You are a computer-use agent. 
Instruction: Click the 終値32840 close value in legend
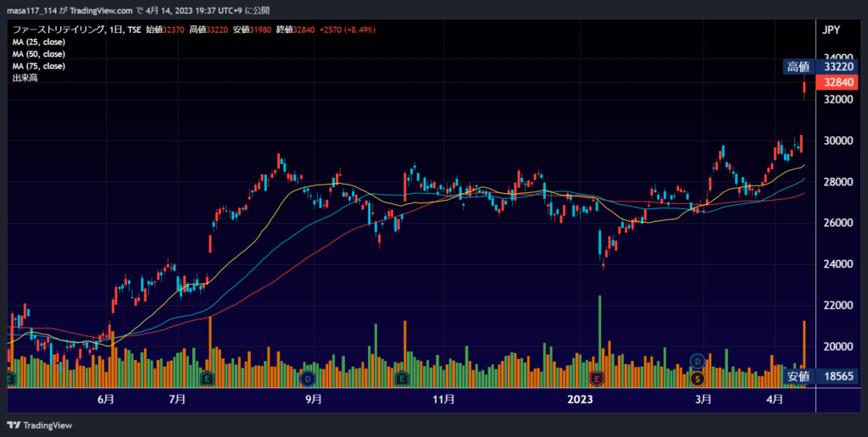click(x=295, y=30)
